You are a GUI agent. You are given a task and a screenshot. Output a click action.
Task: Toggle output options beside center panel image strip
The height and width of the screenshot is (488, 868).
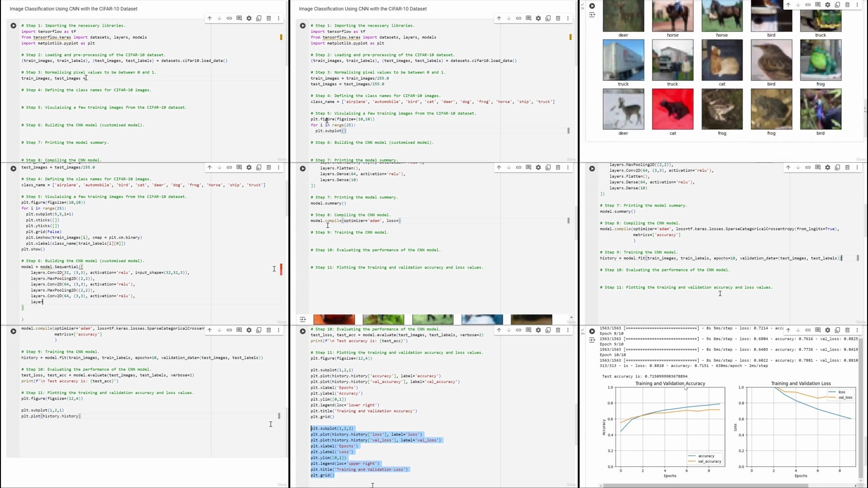coord(303,319)
